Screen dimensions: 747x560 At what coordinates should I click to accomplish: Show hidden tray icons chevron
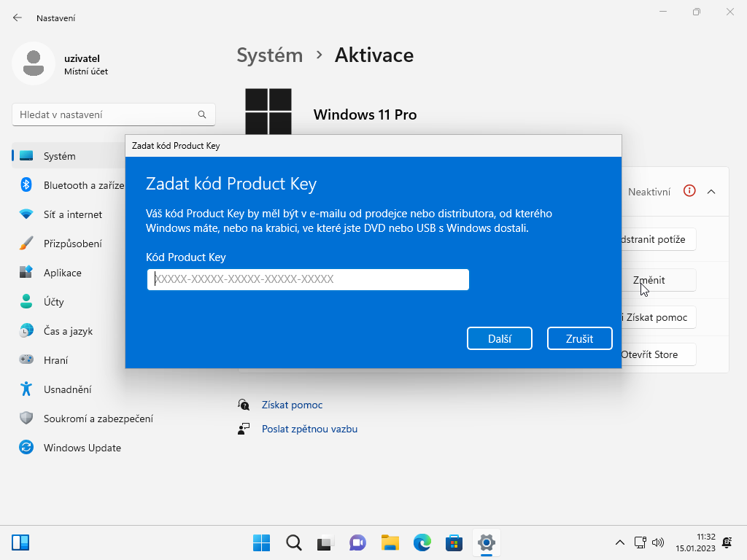[x=620, y=542]
